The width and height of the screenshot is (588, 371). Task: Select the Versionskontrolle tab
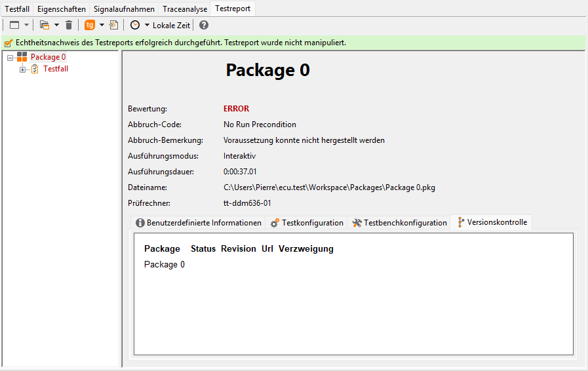click(x=492, y=222)
